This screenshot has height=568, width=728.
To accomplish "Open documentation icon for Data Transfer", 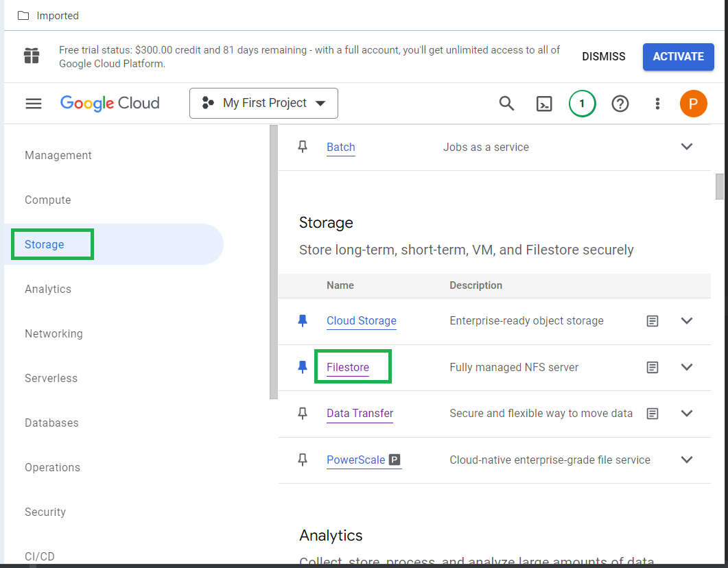I will (653, 414).
